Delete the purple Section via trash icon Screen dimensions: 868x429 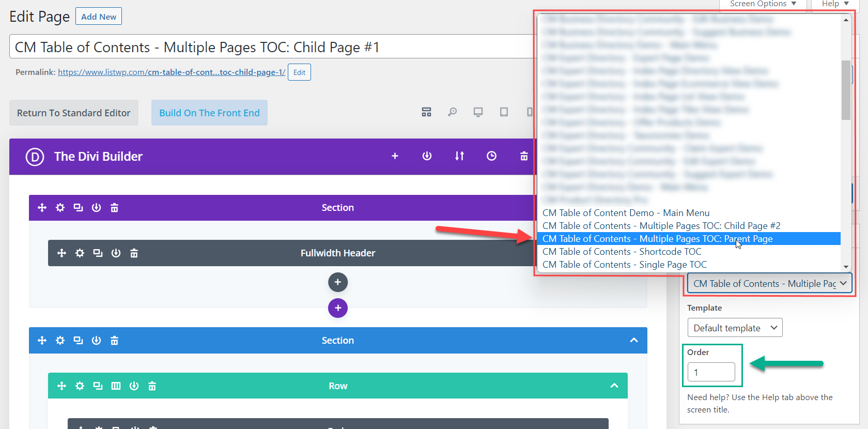(x=114, y=208)
